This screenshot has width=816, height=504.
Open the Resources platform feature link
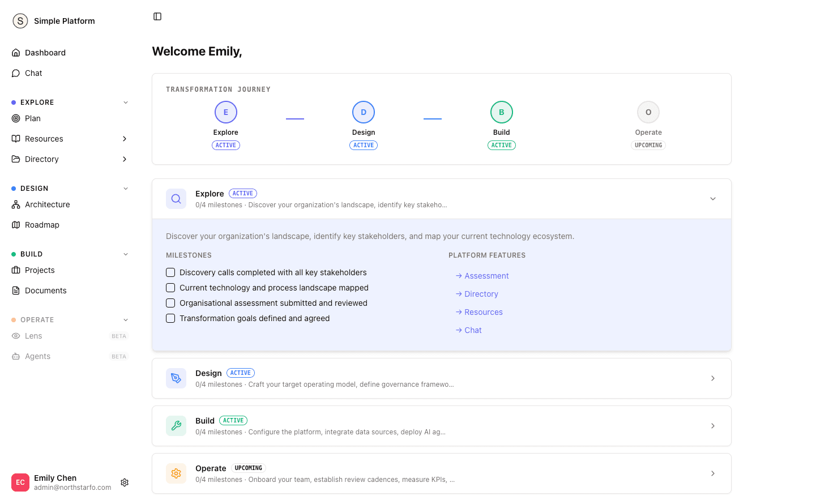479,312
